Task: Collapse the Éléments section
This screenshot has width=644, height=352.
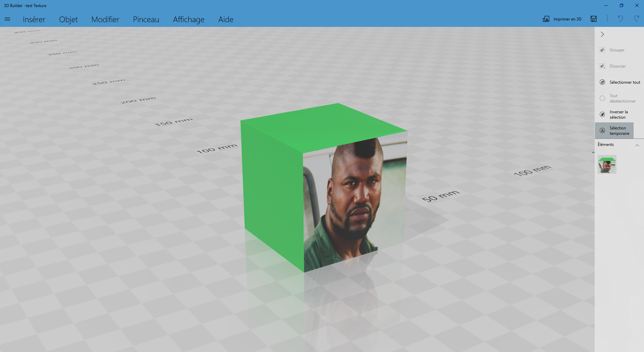Action: (x=637, y=145)
